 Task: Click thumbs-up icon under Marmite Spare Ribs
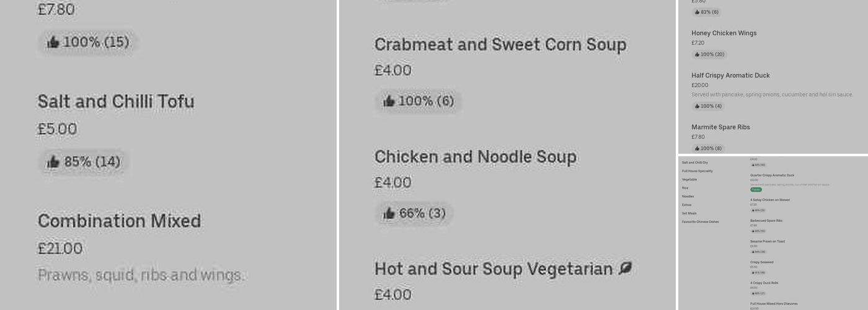coord(697,149)
